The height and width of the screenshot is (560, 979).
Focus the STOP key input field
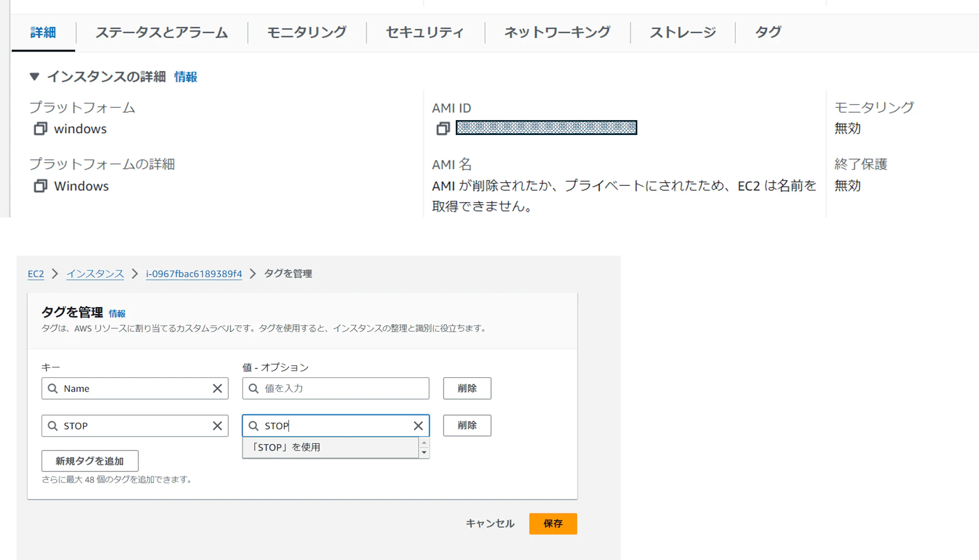(135, 426)
